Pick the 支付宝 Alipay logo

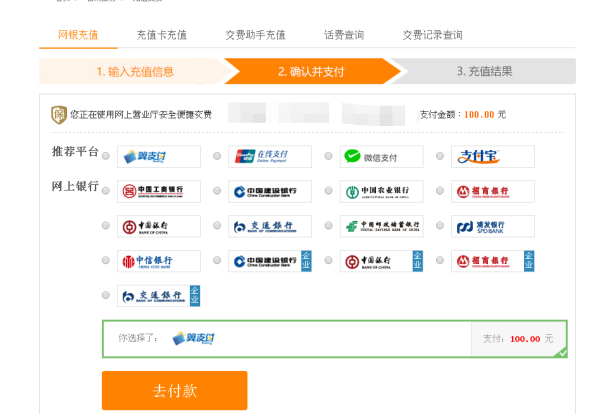492,156
